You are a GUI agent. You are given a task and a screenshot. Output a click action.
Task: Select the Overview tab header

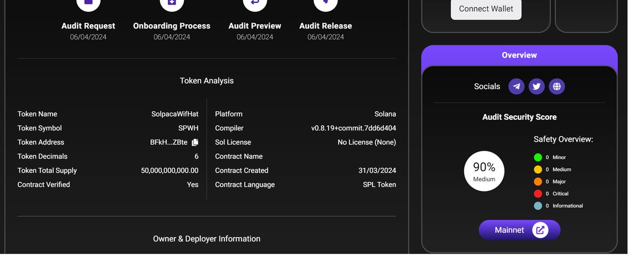tap(519, 55)
